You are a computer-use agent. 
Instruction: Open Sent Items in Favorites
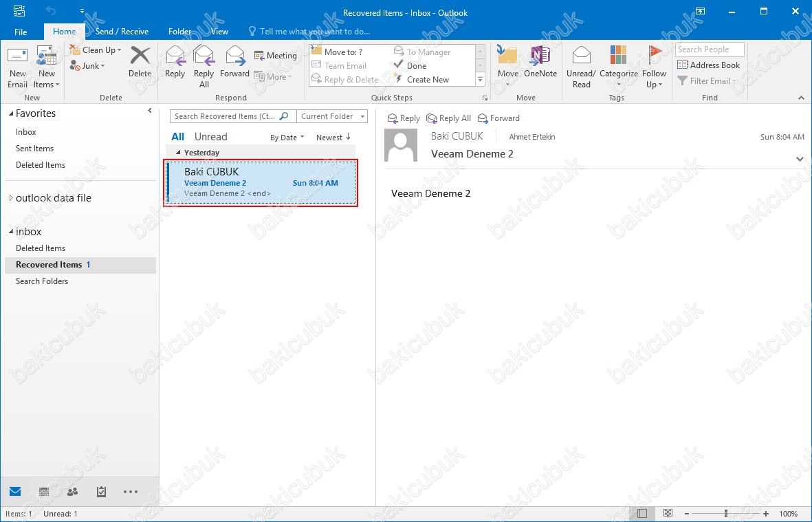34,149
